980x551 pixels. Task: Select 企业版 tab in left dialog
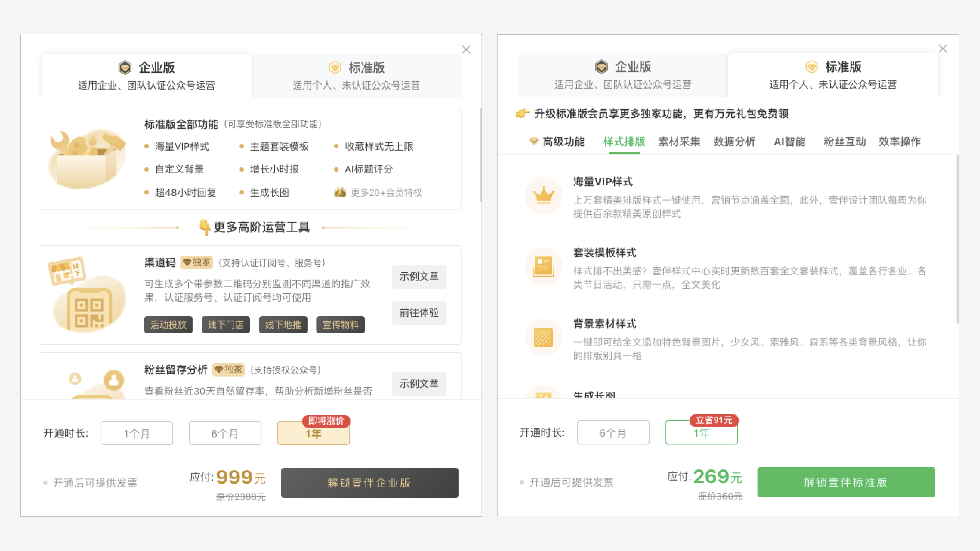146,76
